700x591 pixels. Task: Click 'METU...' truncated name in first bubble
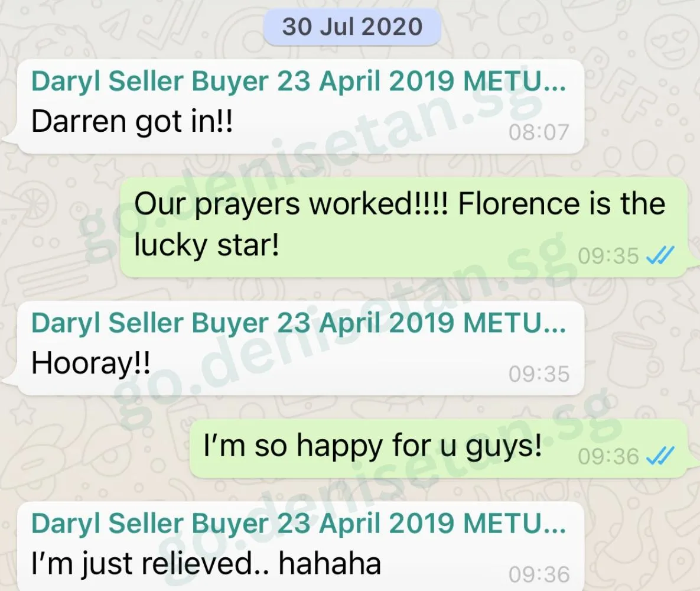click(515, 82)
